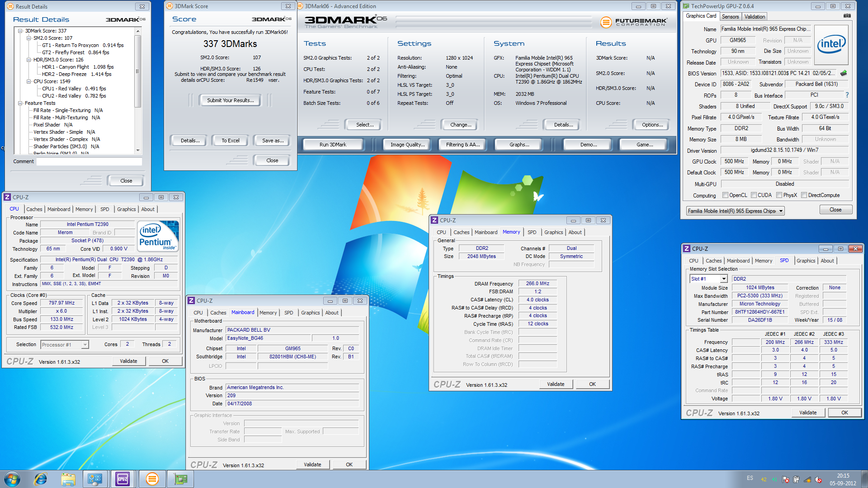Collapse the Feature Tests tree node

point(20,103)
